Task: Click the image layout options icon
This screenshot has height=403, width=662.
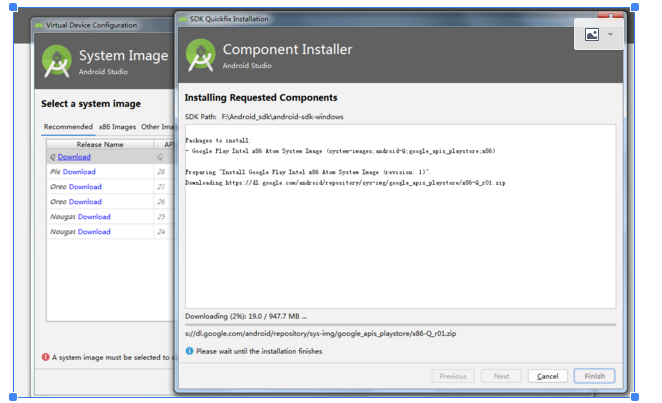Action: pyautogui.click(x=591, y=34)
